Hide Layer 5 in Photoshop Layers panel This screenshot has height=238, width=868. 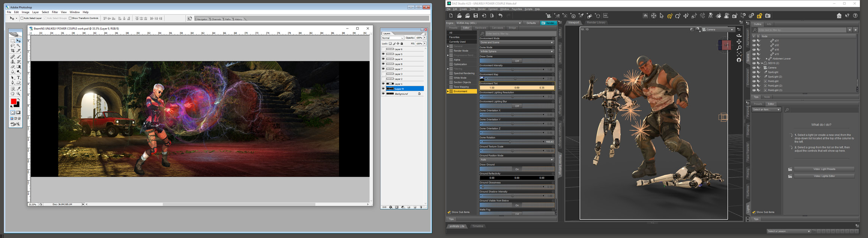coord(383,54)
